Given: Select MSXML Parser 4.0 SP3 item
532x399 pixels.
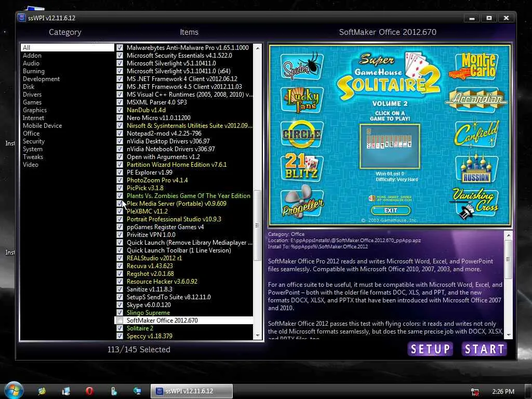Looking at the screenshot, I should [x=157, y=102].
